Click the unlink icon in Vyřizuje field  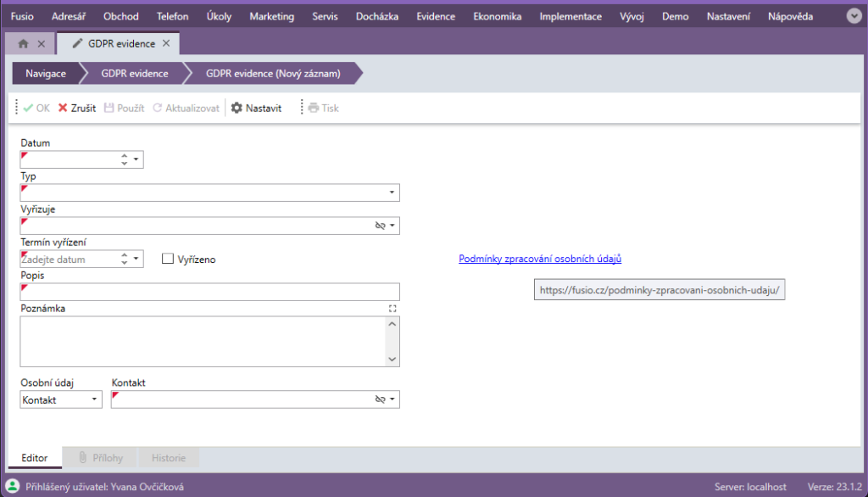pyautogui.click(x=380, y=226)
